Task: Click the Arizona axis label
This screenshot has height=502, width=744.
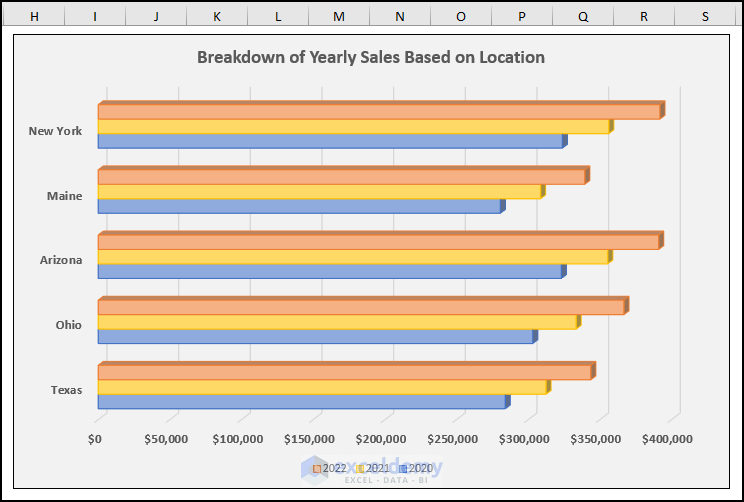Action: coord(61,260)
